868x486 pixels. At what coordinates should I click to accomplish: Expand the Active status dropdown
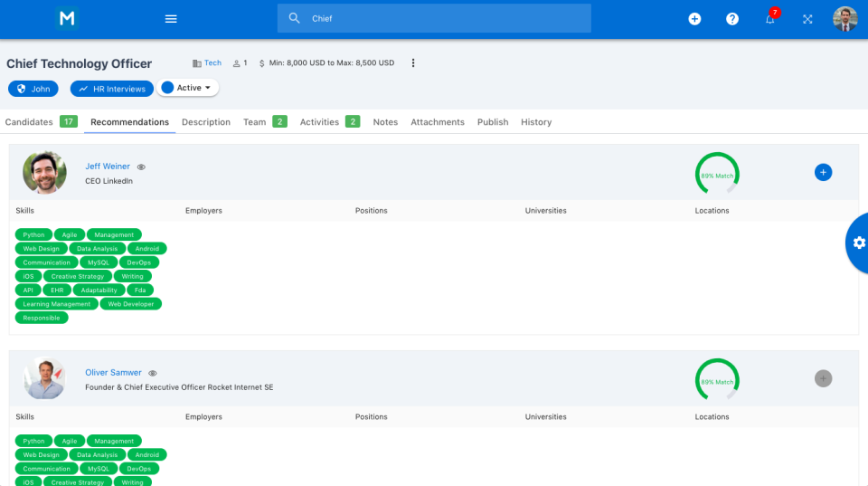coord(188,88)
